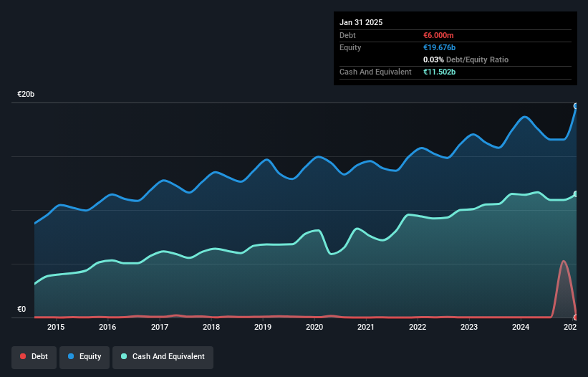Screen dimensions: 588x377
Task: Click the 2016 x-axis label
Action: point(107,327)
